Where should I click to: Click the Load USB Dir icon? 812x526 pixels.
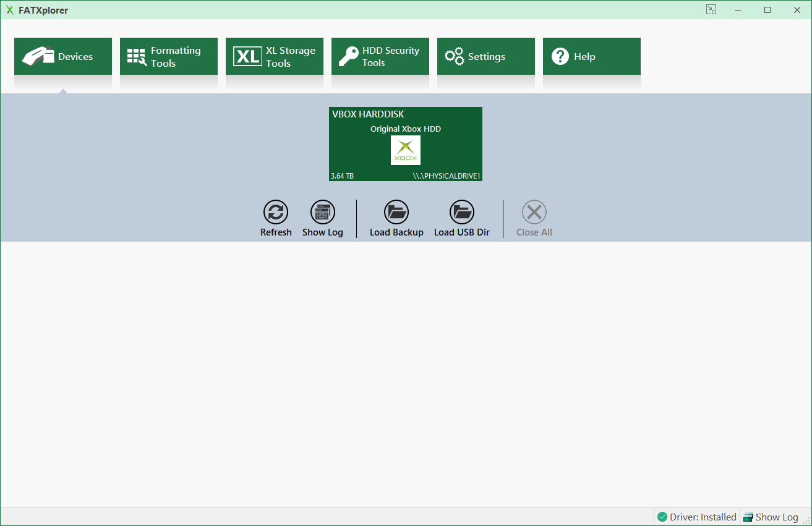click(462, 213)
